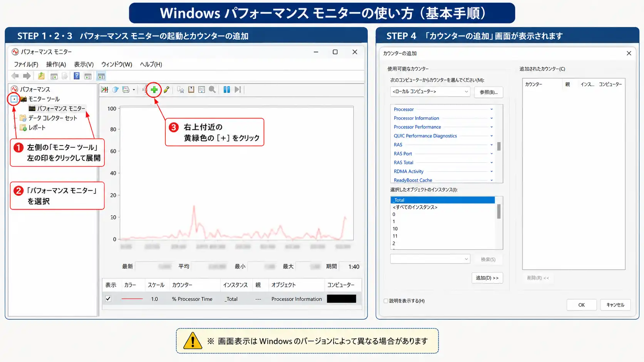Click the Up One Level folder icon
The image size is (644, 362).
point(41,76)
